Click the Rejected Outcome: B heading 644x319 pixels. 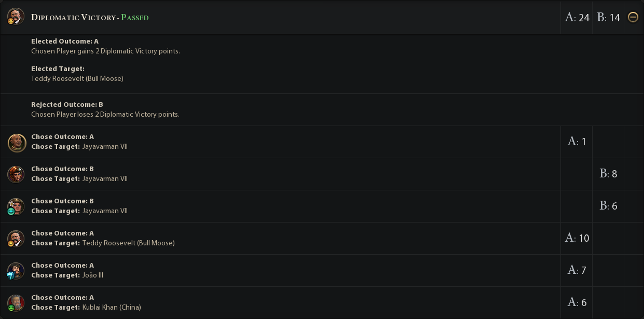[x=67, y=104]
